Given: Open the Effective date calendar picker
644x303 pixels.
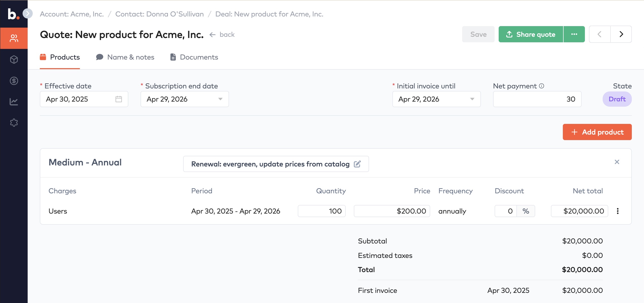Looking at the screenshot, I should [119, 99].
